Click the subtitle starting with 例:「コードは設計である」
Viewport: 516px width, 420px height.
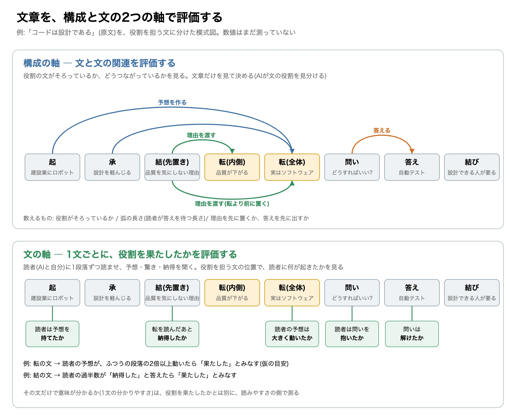156,32
